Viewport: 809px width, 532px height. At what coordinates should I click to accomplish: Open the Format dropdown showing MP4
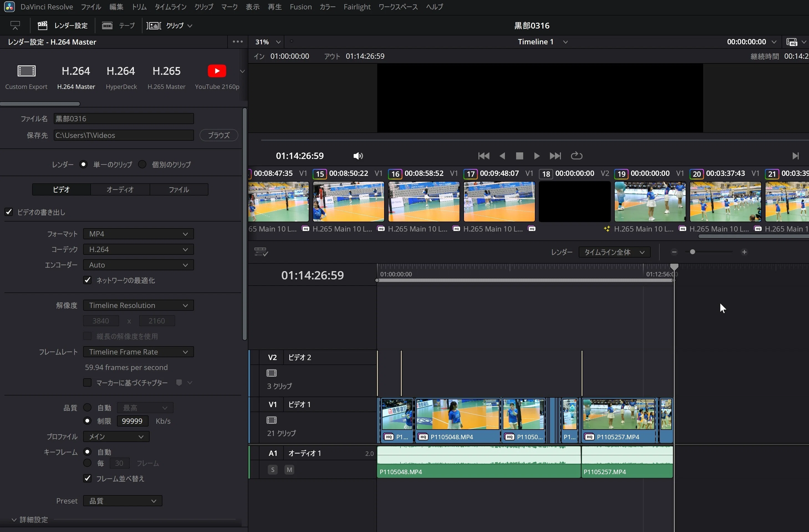[138, 234]
